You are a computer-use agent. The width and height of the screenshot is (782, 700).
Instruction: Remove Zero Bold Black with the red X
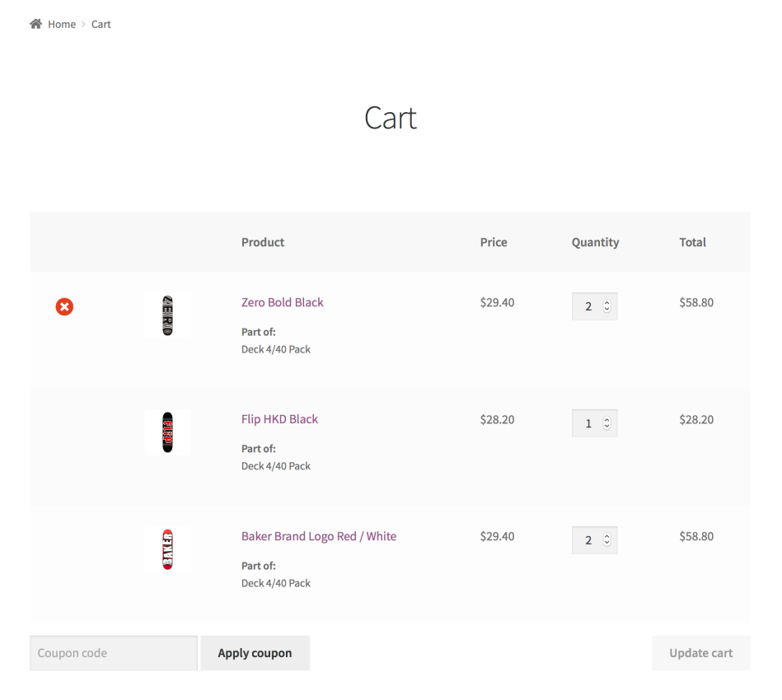pyautogui.click(x=64, y=306)
